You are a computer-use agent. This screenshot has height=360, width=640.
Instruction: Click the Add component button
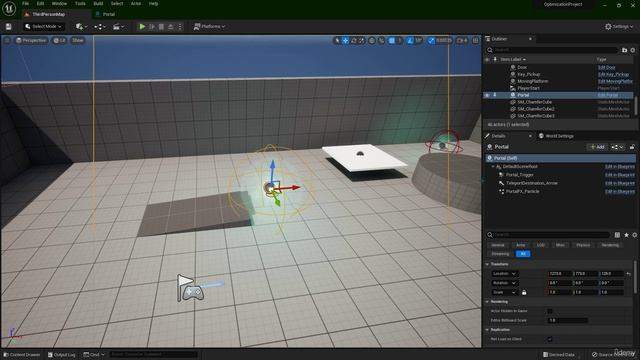pyautogui.click(x=598, y=147)
